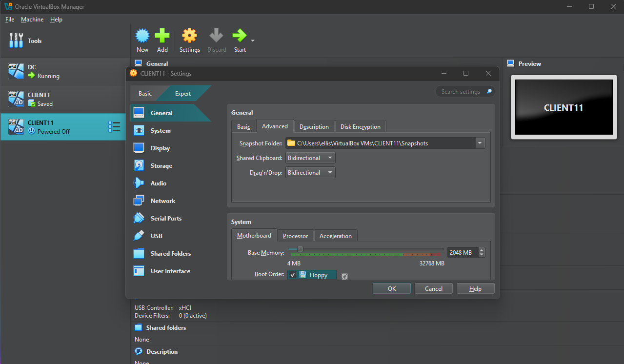Open the dropdown arrow next to Start

pyautogui.click(x=253, y=41)
